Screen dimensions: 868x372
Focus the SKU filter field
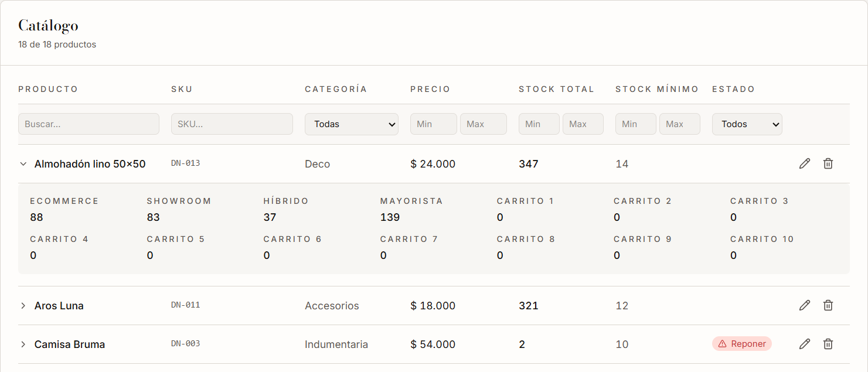(x=232, y=124)
